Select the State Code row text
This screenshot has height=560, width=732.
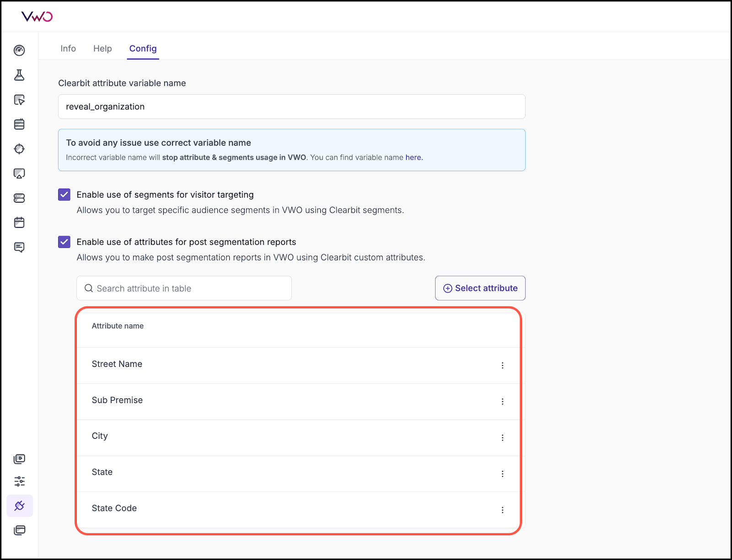coord(114,508)
